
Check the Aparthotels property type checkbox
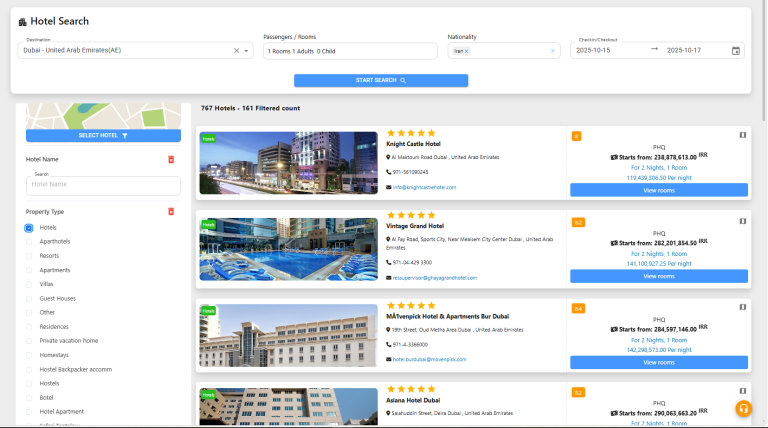pyautogui.click(x=29, y=242)
